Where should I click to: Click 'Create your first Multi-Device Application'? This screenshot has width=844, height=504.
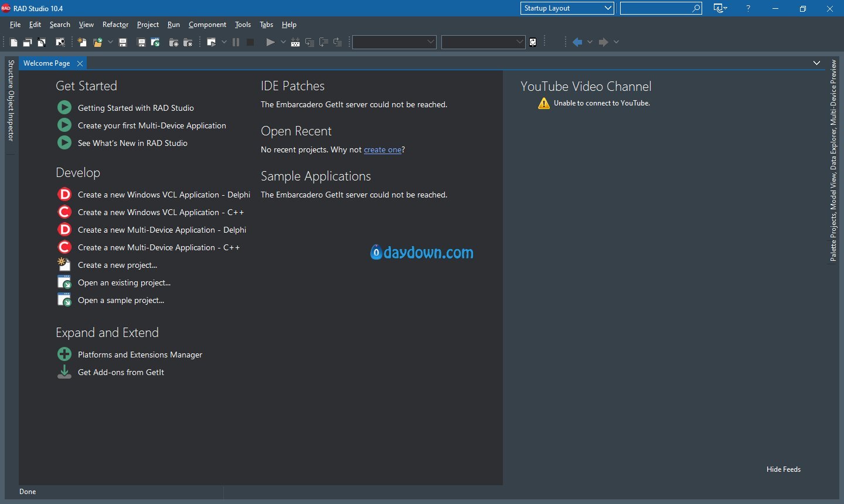pos(152,125)
